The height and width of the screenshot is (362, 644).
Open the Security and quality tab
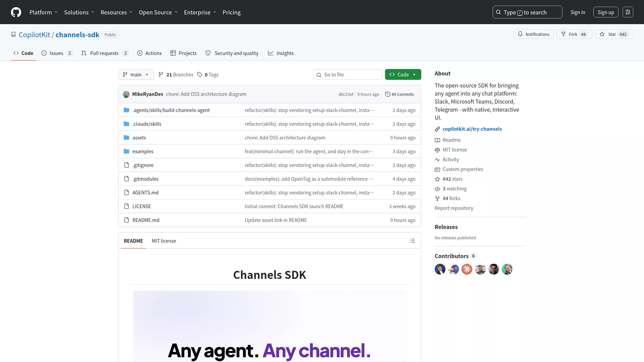[x=232, y=53]
